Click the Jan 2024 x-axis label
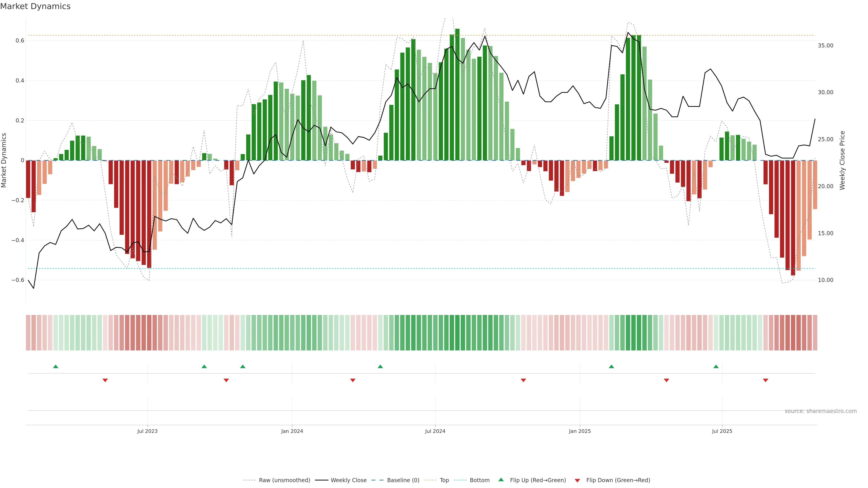This screenshot has height=488, width=868. coord(292,431)
